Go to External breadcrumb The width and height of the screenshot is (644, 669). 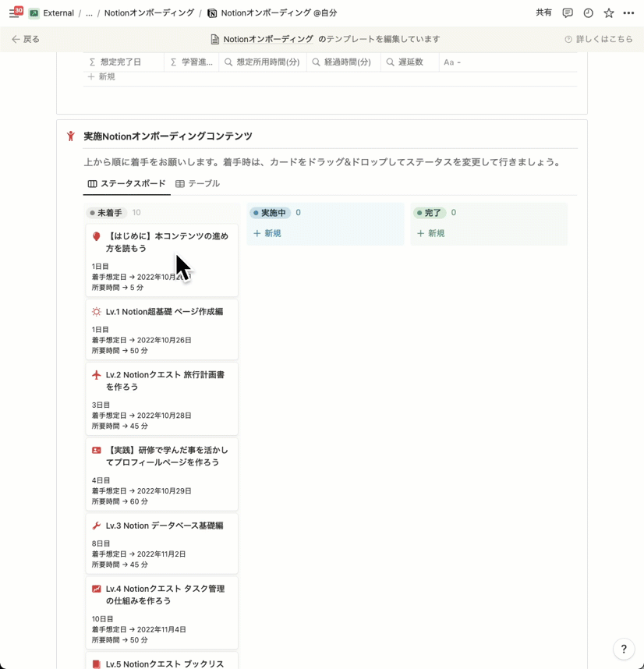[x=58, y=13]
